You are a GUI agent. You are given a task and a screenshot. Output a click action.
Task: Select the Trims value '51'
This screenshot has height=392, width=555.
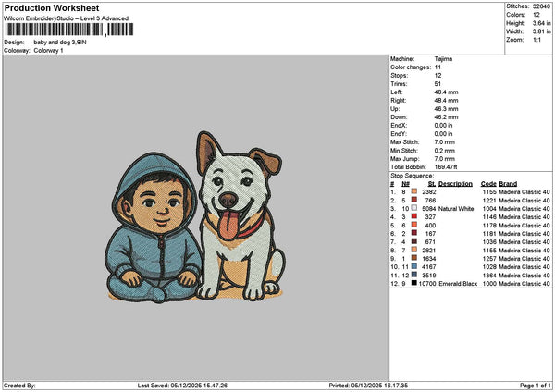(x=438, y=84)
